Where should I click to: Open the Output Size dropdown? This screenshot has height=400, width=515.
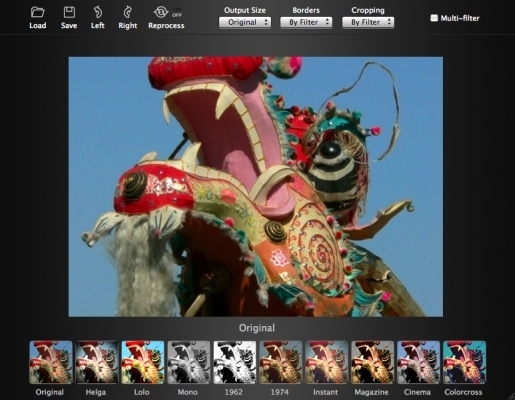[x=245, y=22]
